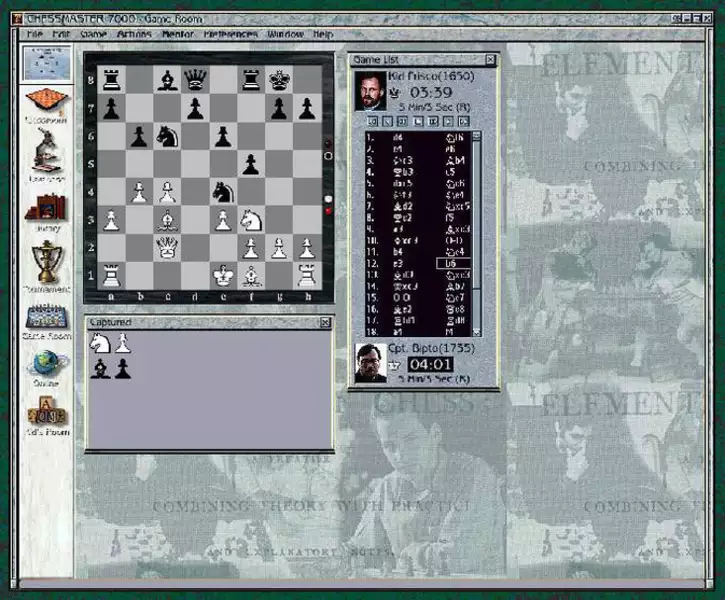Viewport: 725px width, 600px height.
Task: Click the black rook on a8
Action: click(x=111, y=80)
